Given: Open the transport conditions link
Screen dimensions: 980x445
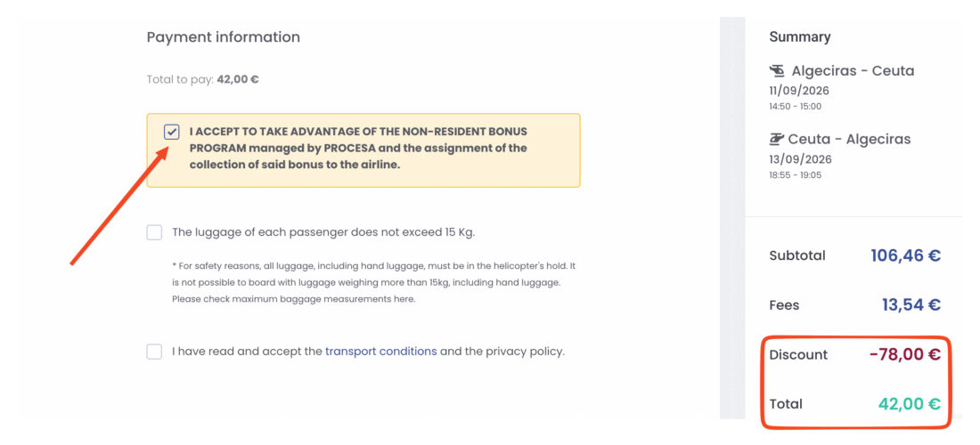Looking at the screenshot, I should point(380,352).
